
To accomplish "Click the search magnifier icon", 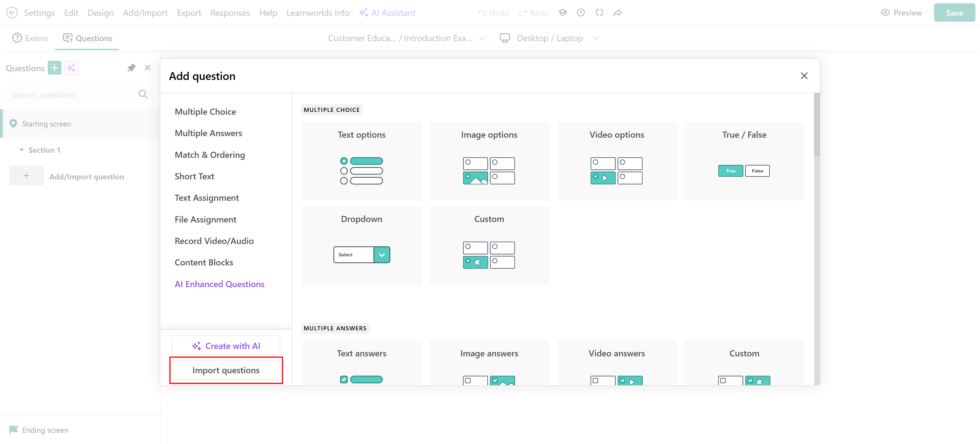I will point(143,95).
